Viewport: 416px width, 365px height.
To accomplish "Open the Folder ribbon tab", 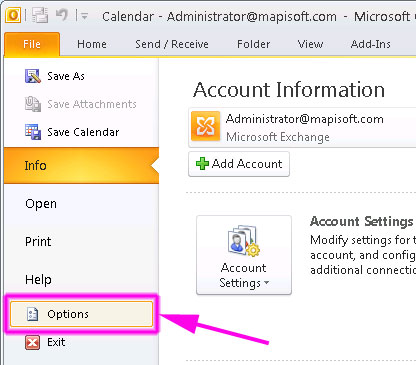I will coord(253,44).
